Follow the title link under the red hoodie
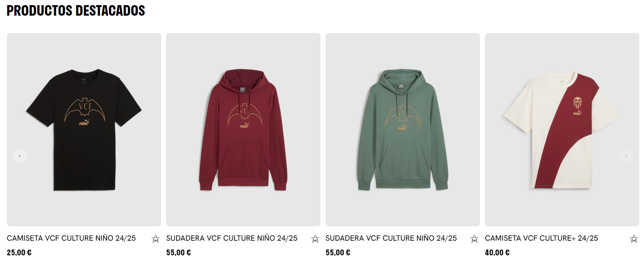This screenshot has width=644, height=256. point(232,238)
